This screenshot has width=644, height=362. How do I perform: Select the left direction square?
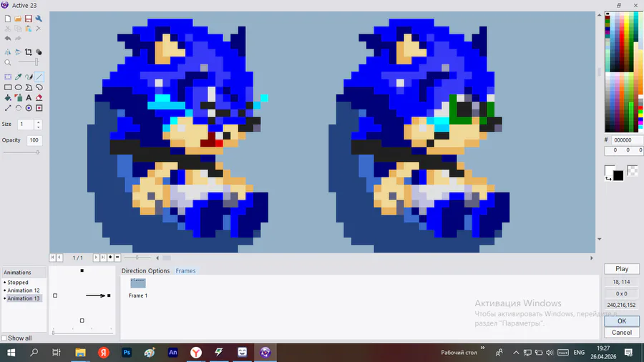tap(55, 295)
